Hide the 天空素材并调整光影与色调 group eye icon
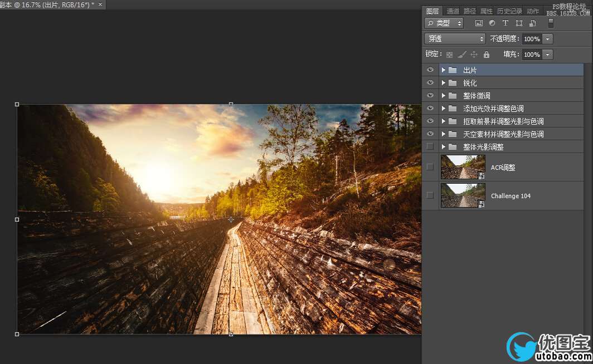Viewport: 593px width, 364px height. 430,134
